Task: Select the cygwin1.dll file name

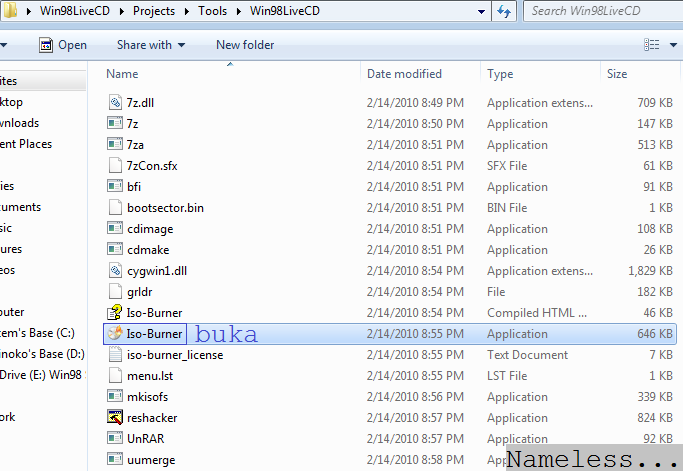Action: tap(157, 271)
